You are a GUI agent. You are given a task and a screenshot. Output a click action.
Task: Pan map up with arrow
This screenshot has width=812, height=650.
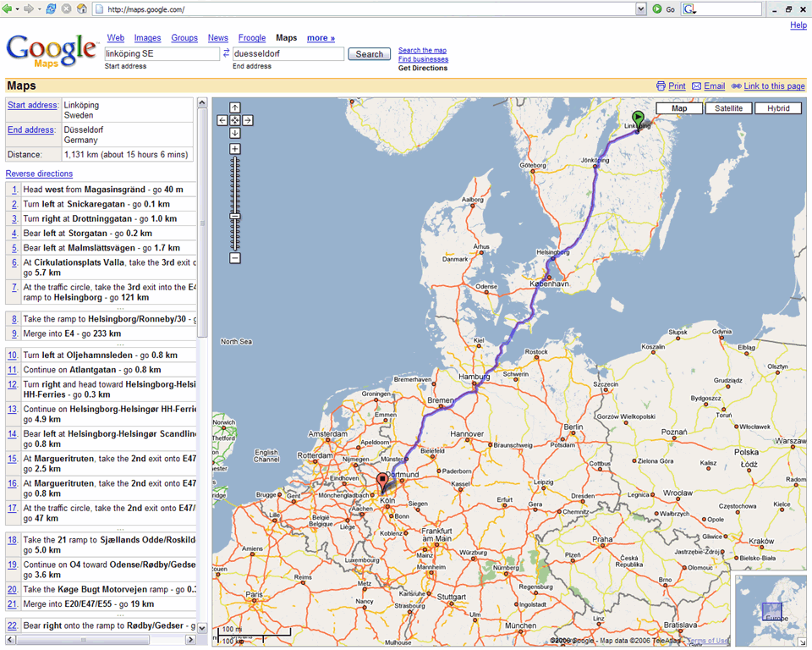tap(235, 107)
